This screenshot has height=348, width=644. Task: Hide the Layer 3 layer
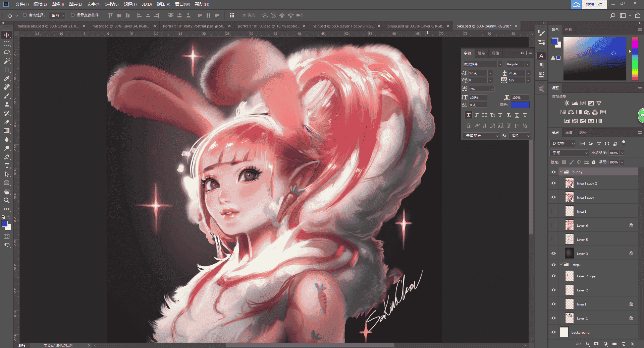pyautogui.click(x=553, y=254)
